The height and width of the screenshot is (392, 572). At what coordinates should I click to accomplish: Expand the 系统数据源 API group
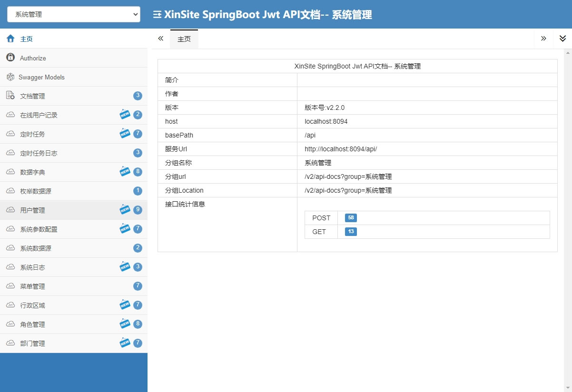click(74, 248)
